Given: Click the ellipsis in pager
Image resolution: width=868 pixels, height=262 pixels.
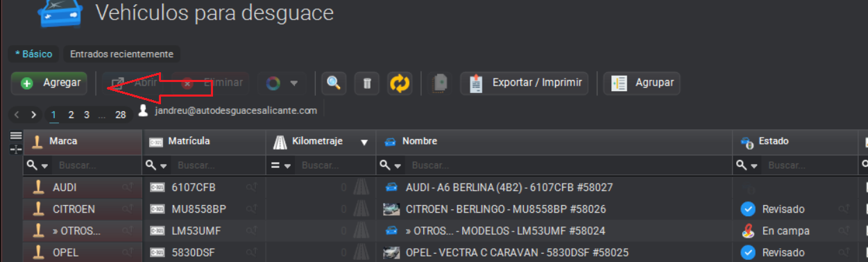Looking at the screenshot, I should pyautogui.click(x=102, y=115).
